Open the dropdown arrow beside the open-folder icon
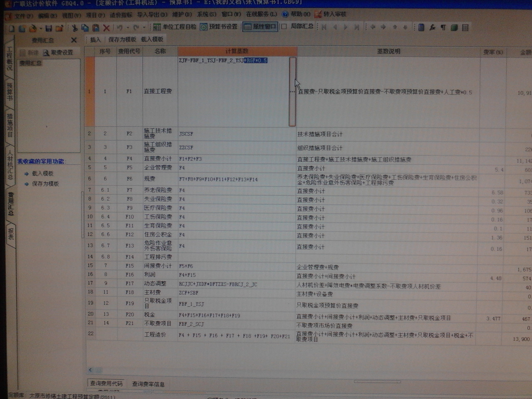Screen dimensions: 532x399 tap(41, 29)
